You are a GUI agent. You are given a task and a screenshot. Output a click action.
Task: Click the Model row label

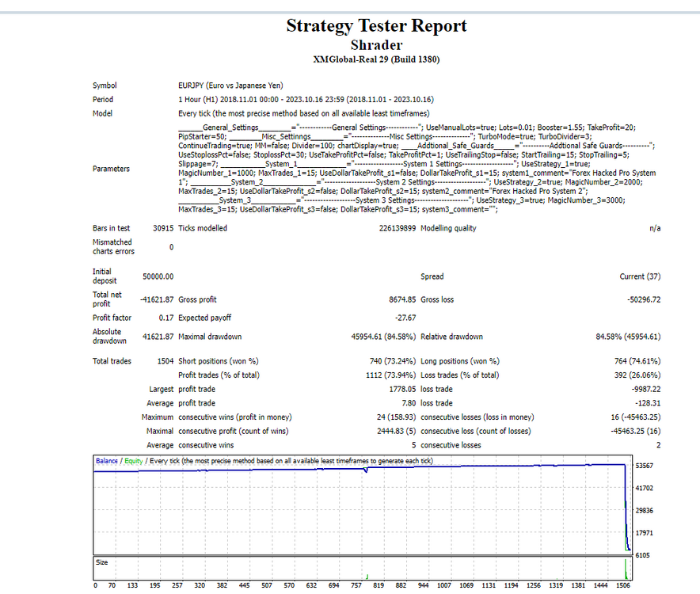click(102, 113)
